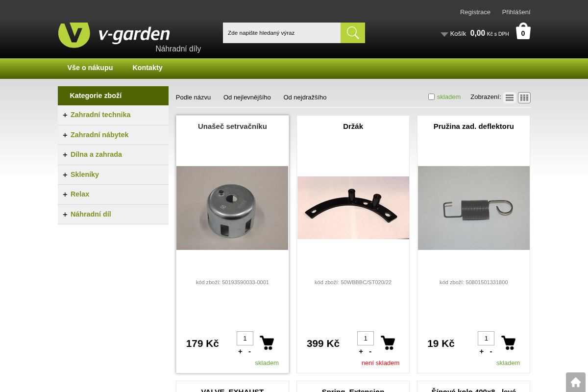Click the 179 Kč price

click(x=202, y=343)
